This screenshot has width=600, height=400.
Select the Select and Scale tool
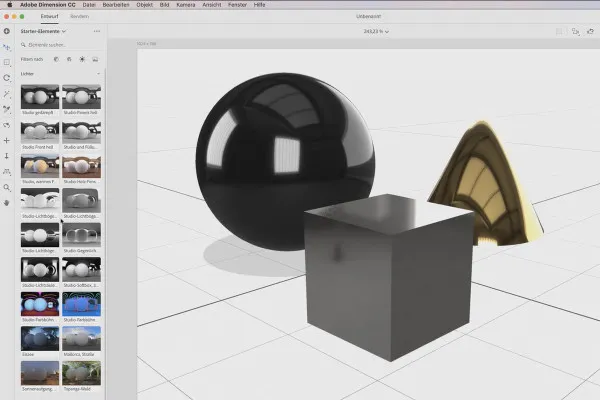tap(7, 62)
